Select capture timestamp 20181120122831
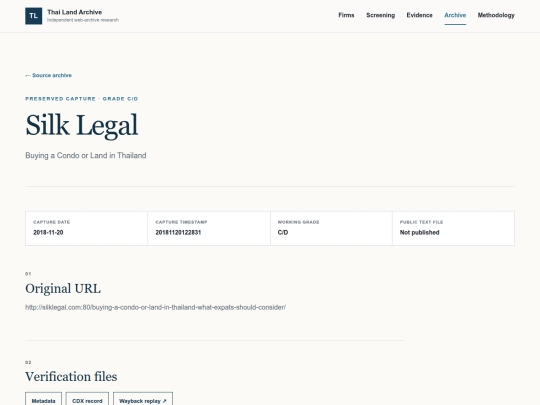Screen dimensions: 540x405 [x=178, y=232]
